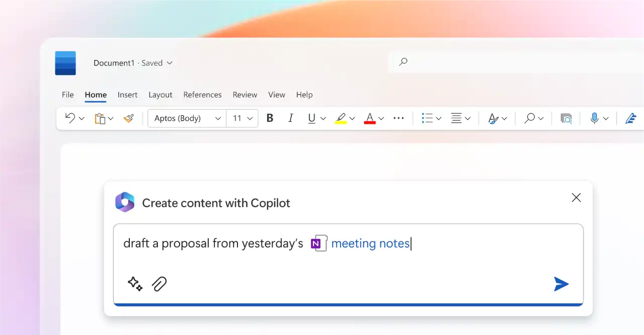Activate the Dictate microphone

pyautogui.click(x=595, y=118)
